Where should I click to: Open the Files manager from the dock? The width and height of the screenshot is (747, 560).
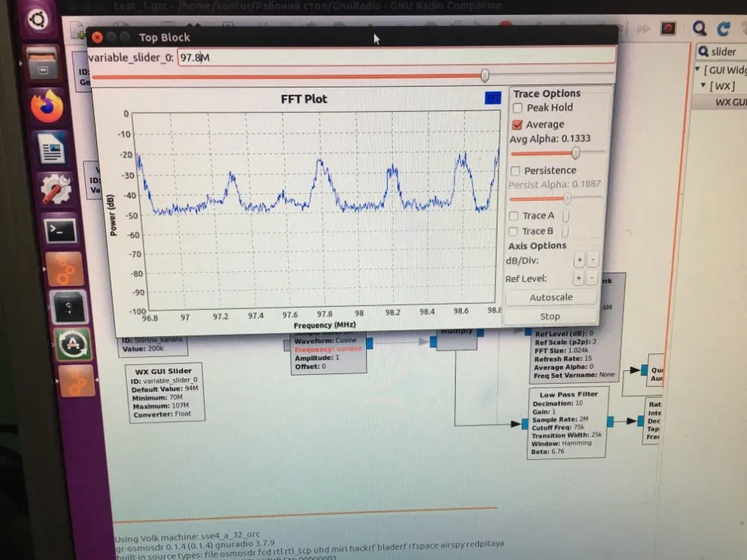43,63
